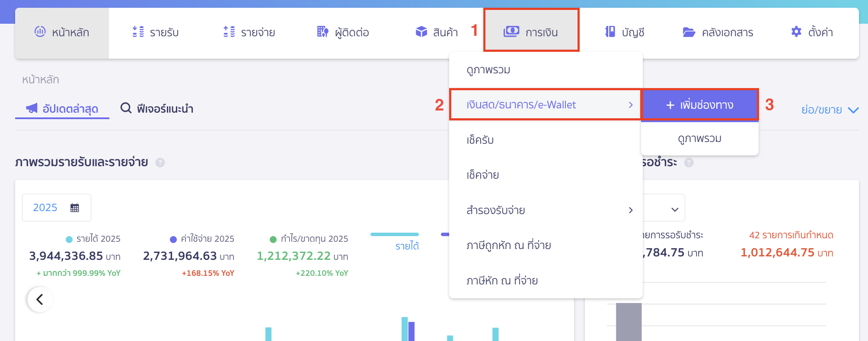This screenshot has height=341, width=868.
Task: Click the รายรับ income icon
Action: (138, 32)
